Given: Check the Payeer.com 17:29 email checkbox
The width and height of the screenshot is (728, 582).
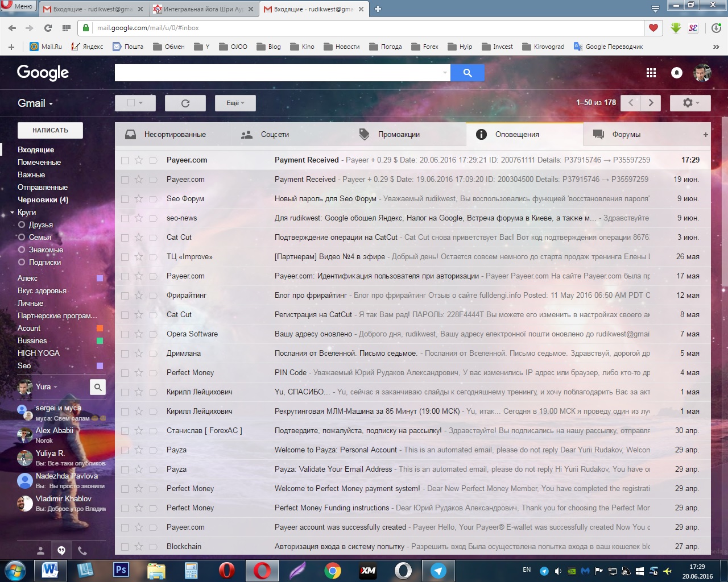Looking at the screenshot, I should 125,160.
